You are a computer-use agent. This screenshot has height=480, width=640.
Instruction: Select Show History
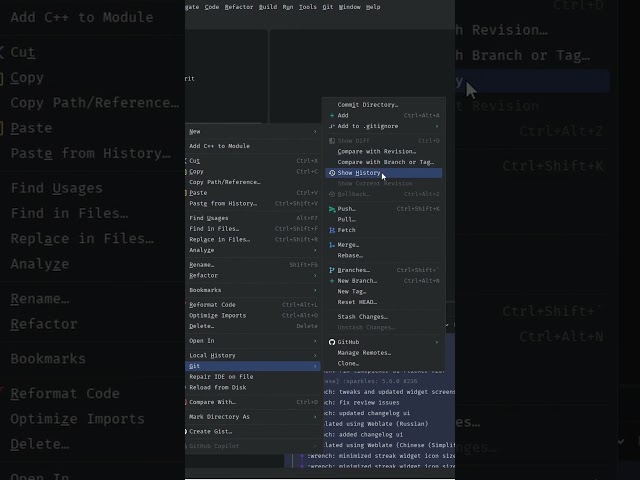coord(384,173)
